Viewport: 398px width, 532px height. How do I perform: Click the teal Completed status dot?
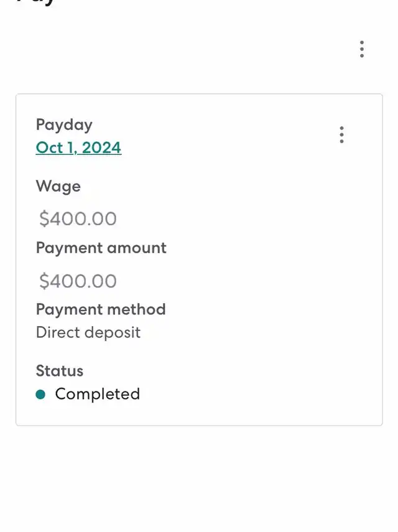41,394
